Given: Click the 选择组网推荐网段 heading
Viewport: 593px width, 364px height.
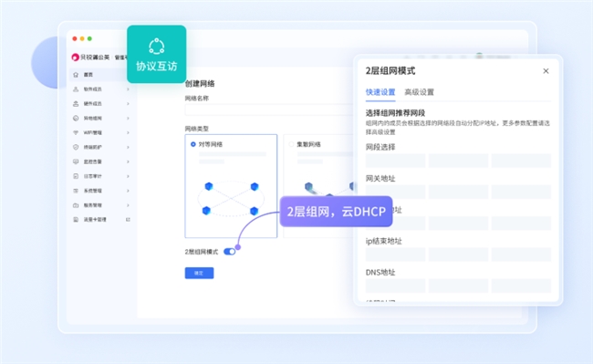Looking at the screenshot, I should coord(395,113).
